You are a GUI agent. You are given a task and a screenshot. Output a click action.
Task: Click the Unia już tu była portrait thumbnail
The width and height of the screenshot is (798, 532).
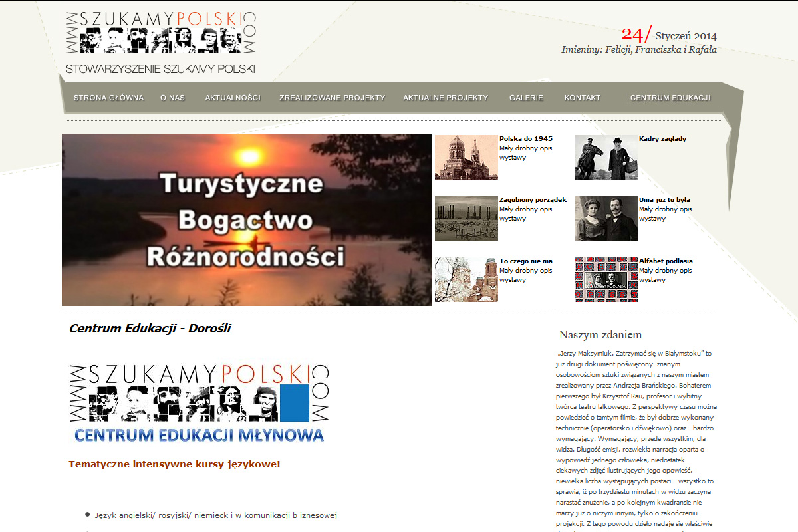coord(606,218)
